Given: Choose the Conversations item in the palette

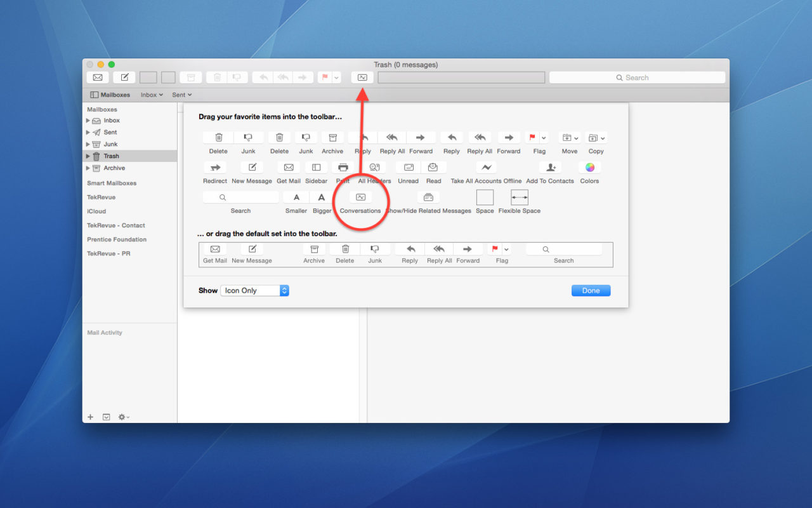Looking at the screenshot, I should coord(360,197).
